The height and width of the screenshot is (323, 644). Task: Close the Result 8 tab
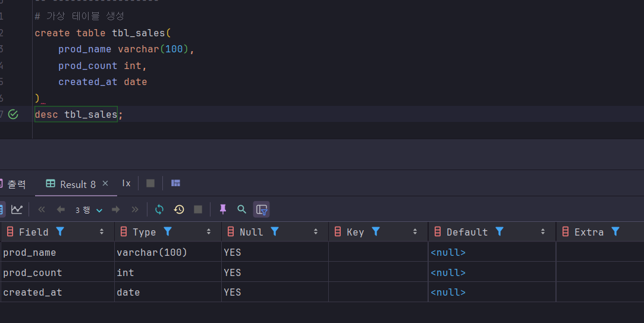coord(105,184)
